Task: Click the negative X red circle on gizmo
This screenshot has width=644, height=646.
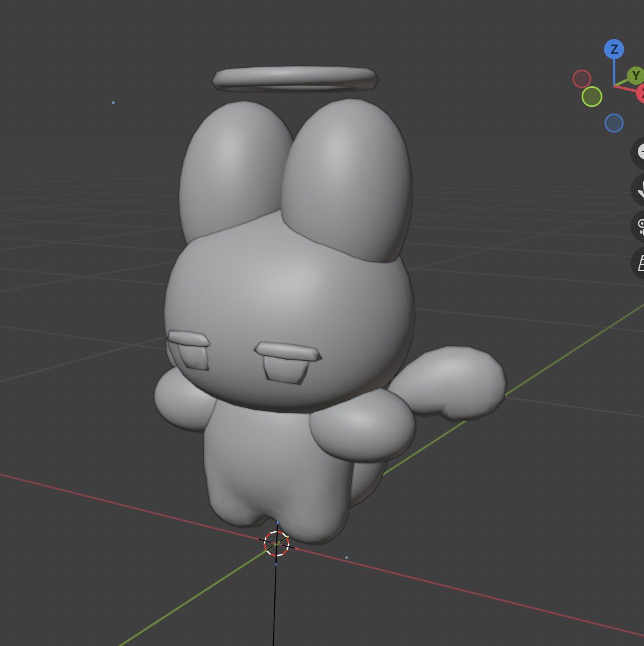Action: 582,79
